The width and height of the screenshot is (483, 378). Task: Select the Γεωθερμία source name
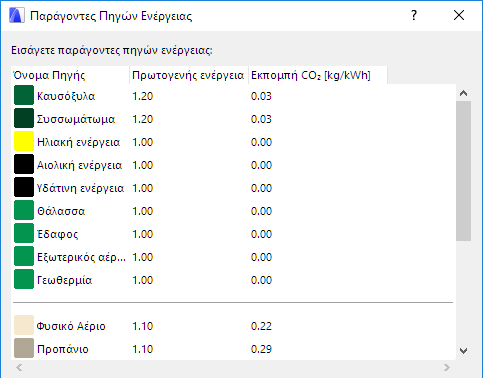(x=64, y=280)
